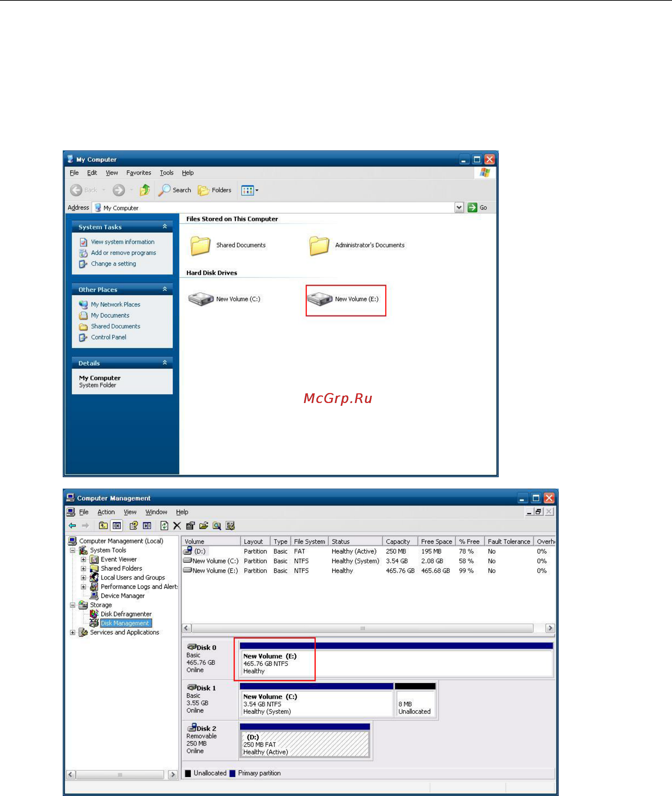
Task: Expand the Event Viewer tree node
Action: (83, 559)
